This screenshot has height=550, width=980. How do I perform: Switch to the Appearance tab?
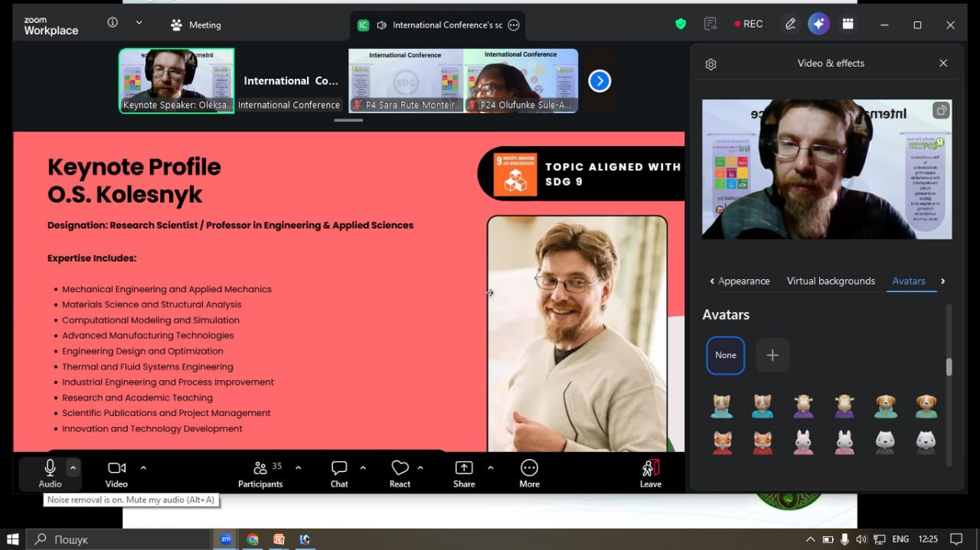(743, 281)
